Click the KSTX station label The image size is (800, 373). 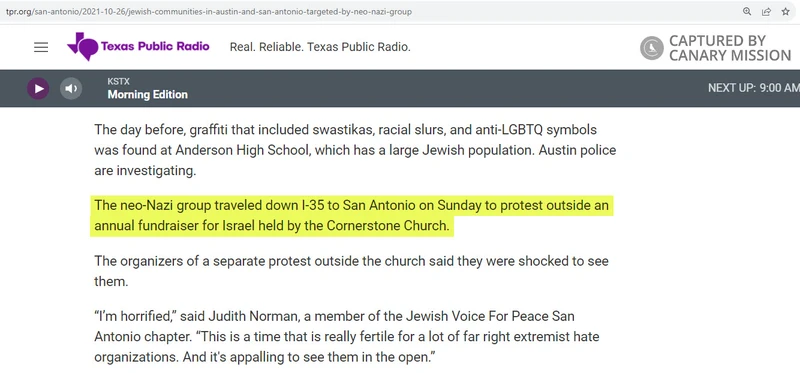(118, 81)
